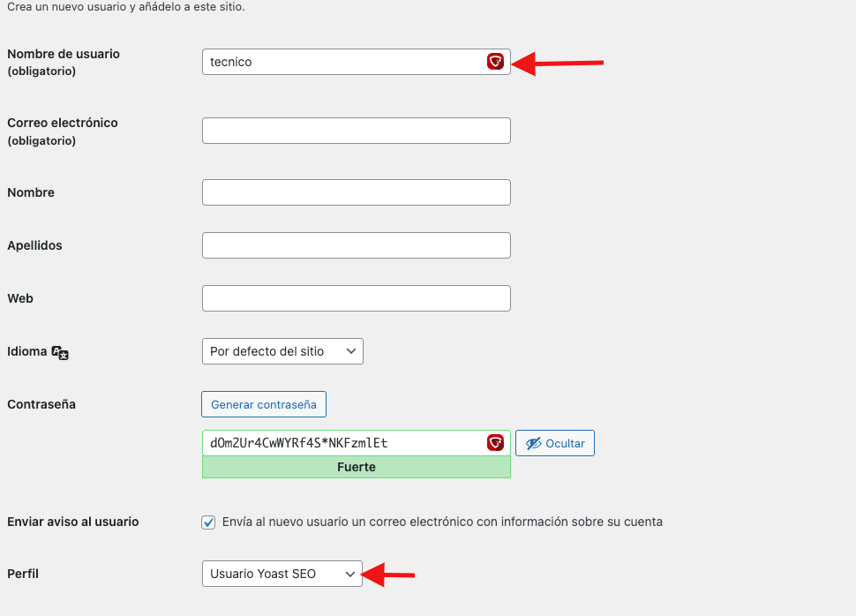856x616 pixels.
Task: Uncheck the Enviar aviso al usuario checkbox
Action: (208, 522)
